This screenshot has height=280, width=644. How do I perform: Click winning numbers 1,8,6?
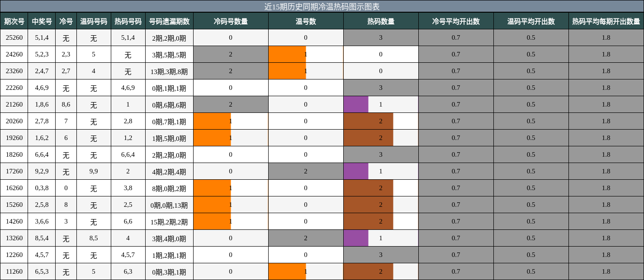click(x=42, y=105)
